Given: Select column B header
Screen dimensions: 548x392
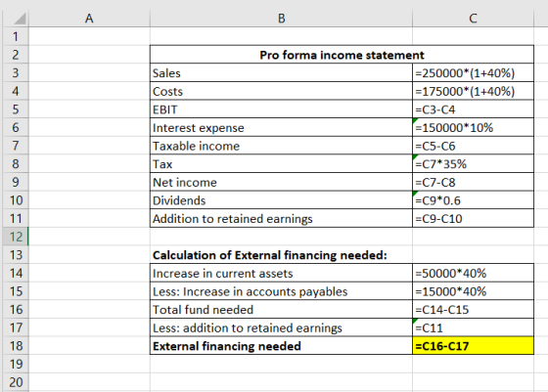Looking at the screenshot, I should 282,19.
